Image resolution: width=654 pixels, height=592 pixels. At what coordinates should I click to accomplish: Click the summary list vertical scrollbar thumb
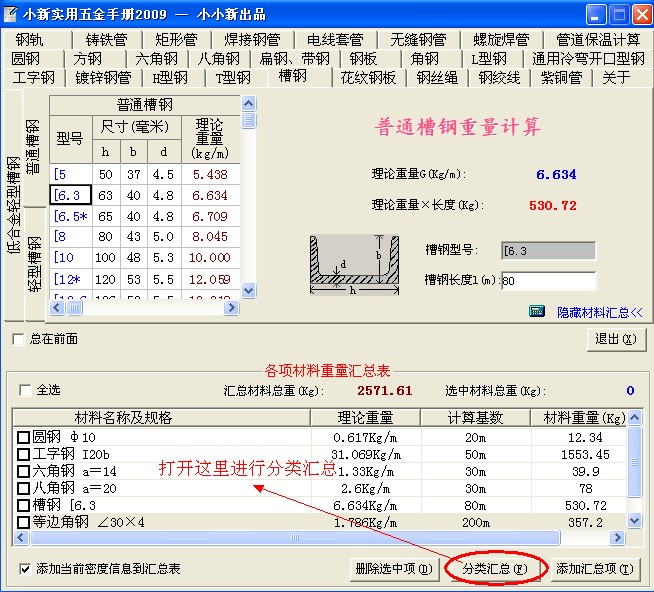634,461
